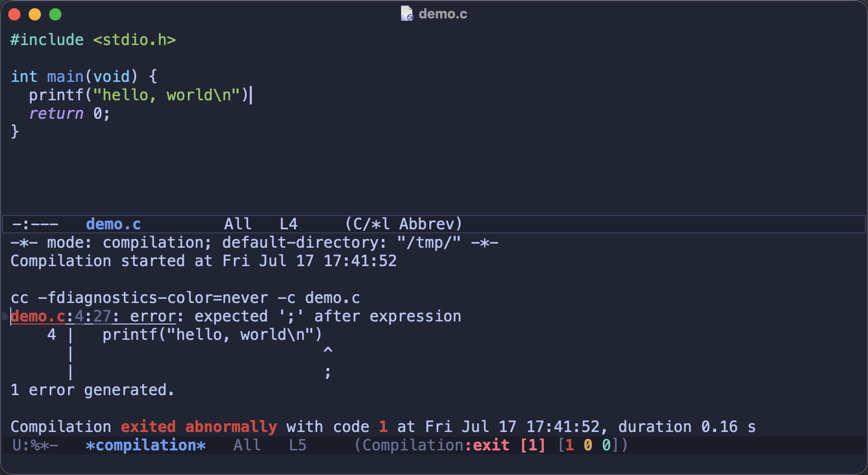The image size is (868, 475).
Task: Click the quoted printf line in compilation output
Action: coord(212,335)
